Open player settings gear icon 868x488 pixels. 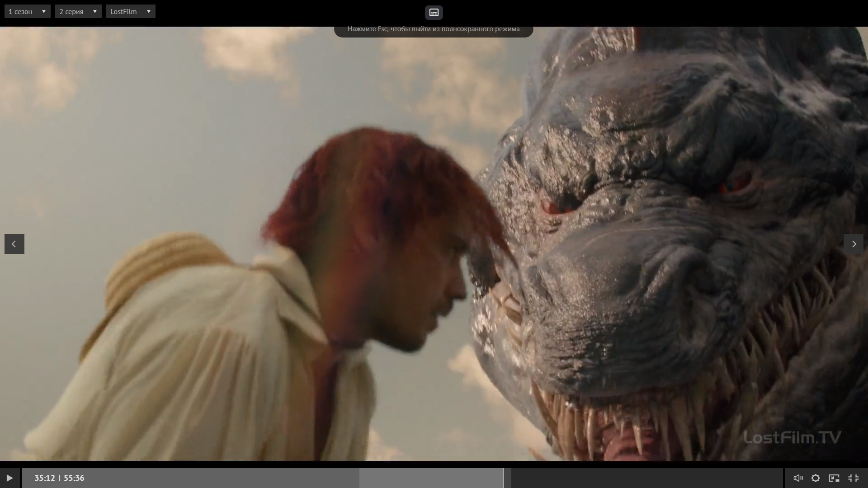(x=816, y=478)
